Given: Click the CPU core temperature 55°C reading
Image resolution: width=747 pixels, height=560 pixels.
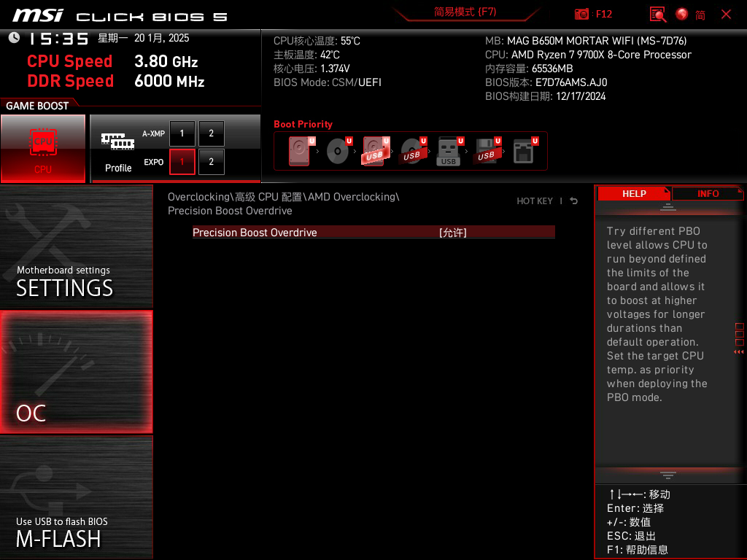Looking at the screenshot, I should click(317, 41).
